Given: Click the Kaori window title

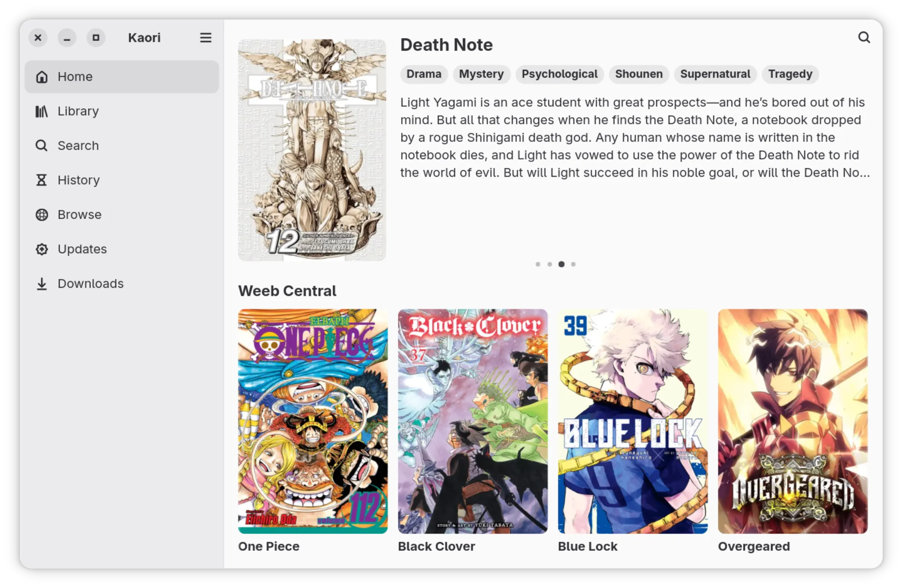Looking at the screenshot, I should coord(144,38).
